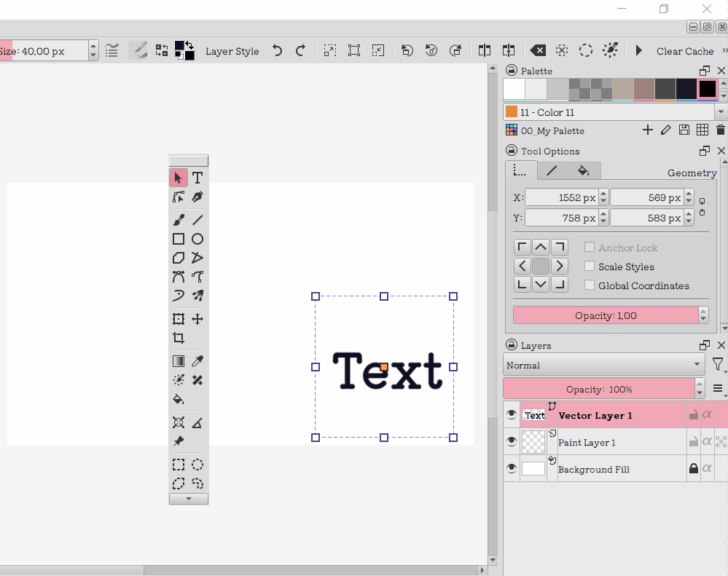This screenshot has height=576, width=728.
Task: Open the Normal blending mode dropdown
Action: (603, 365)
